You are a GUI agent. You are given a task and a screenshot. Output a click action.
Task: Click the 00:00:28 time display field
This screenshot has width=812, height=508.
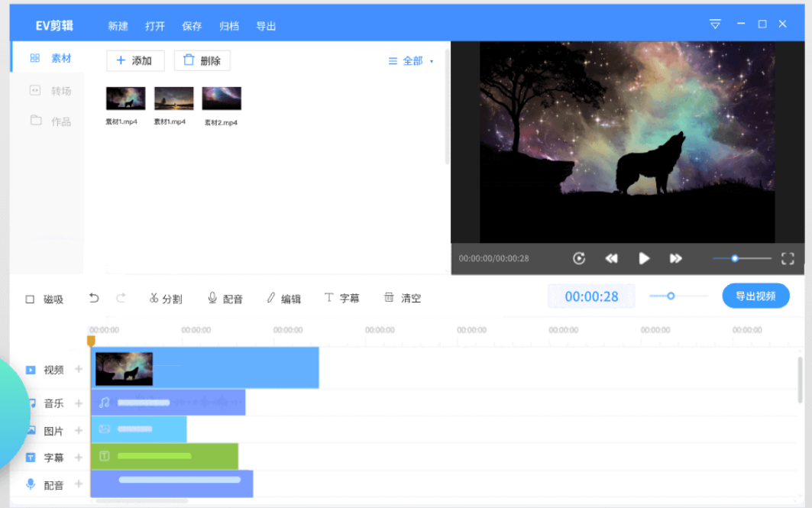[x=591, y=296]
